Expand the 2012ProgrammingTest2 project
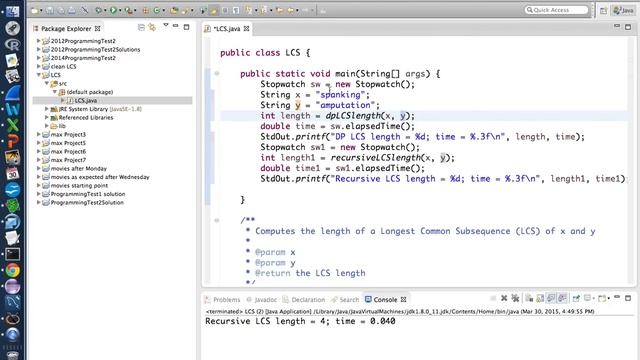The height and width of the screenshot is (360, 640). [38, 41]
